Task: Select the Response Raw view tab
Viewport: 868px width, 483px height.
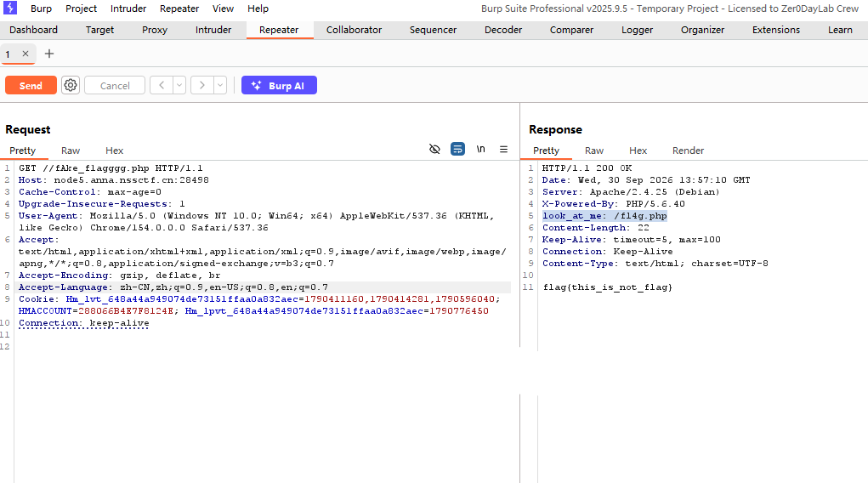Action: pyautogui.click(x=594, y=151)
